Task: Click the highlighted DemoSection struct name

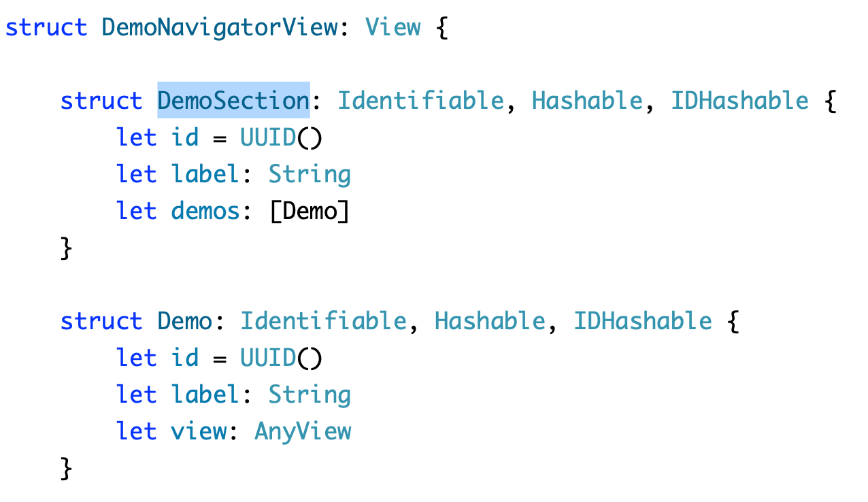Action: pos(233,101)
